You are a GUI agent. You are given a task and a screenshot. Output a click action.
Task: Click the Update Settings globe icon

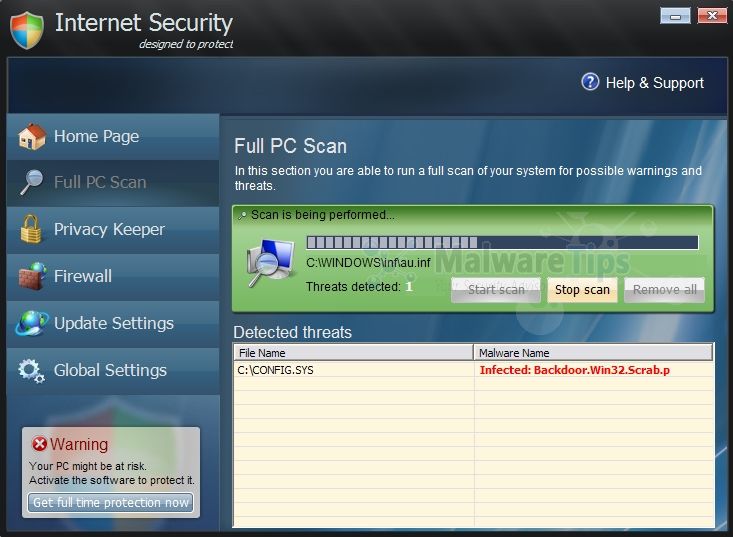point(31,323)
